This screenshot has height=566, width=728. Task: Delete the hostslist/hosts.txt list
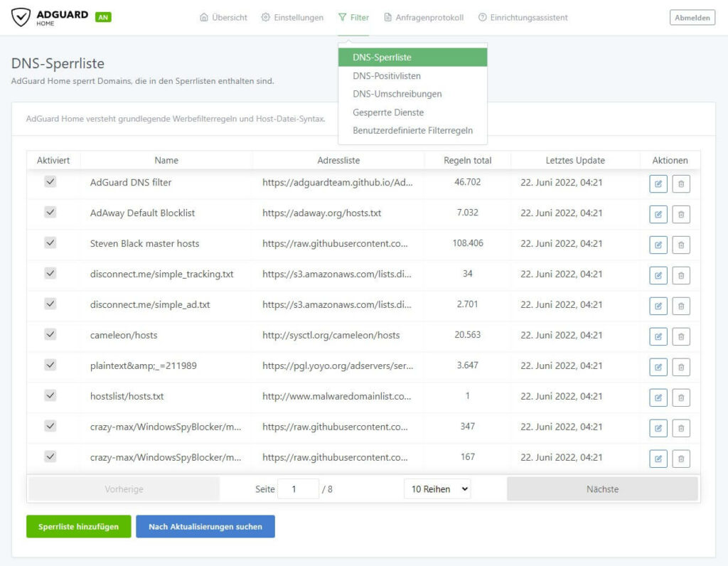click(680, 397)
